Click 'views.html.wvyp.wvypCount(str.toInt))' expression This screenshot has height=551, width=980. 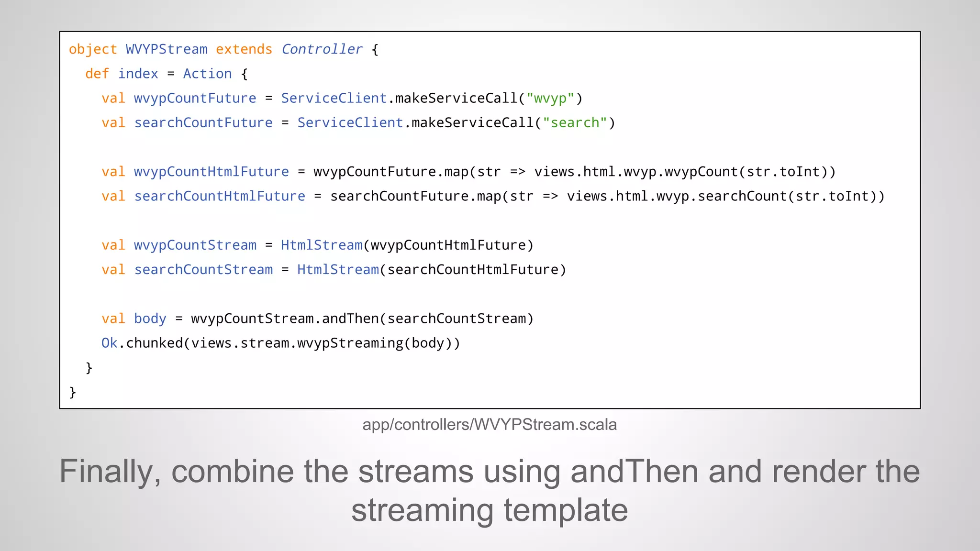[x=685, y=172]
